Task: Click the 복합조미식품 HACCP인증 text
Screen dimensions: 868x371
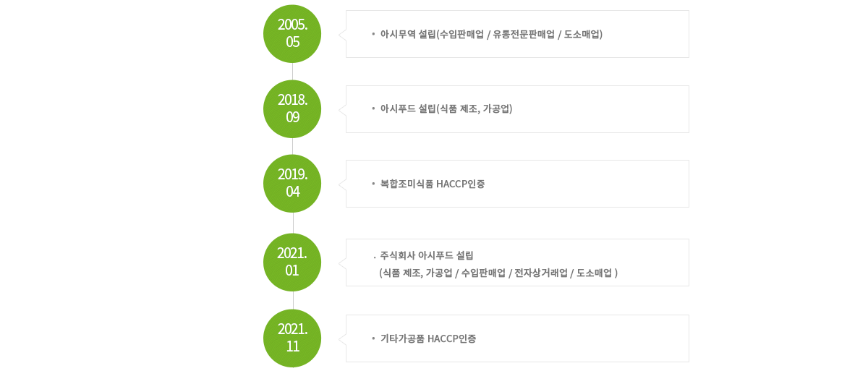Action: 433,184
